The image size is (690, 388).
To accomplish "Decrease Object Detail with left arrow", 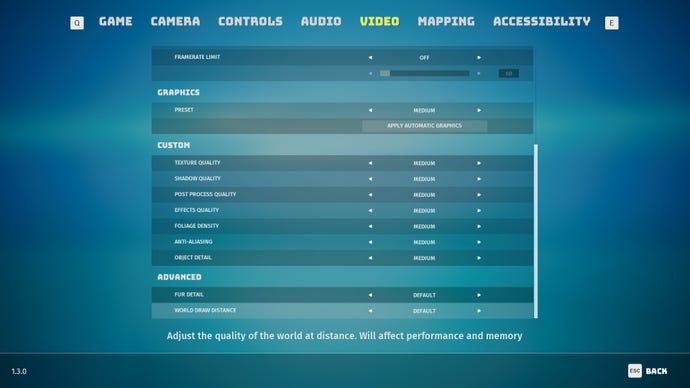I will point(370,258).
